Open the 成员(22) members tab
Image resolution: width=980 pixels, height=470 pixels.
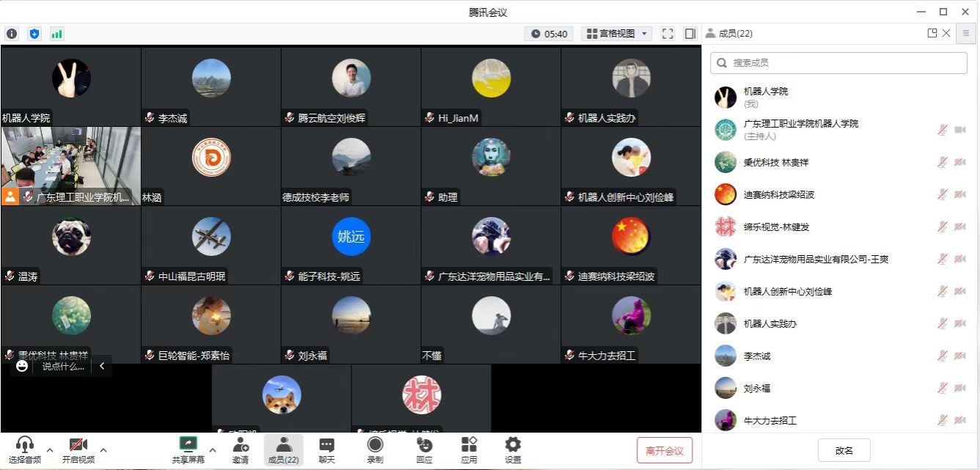point(283,449)
